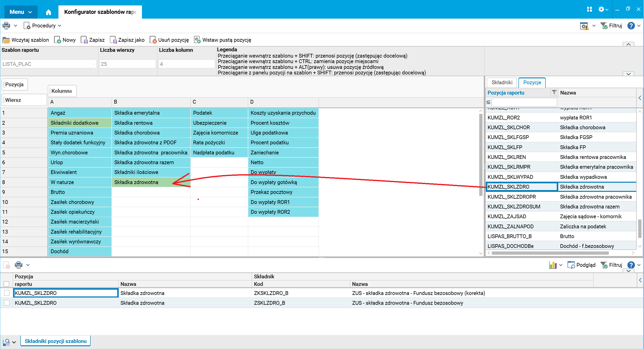Check the first KUMZL_SKLZDRO row checkbox
644x349 pixels.
point(7,293)
